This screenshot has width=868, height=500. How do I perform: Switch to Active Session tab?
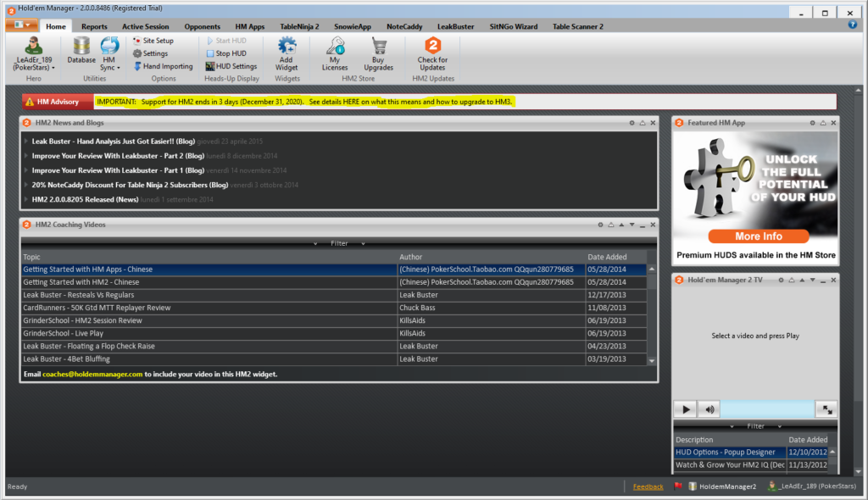[146, 26]
